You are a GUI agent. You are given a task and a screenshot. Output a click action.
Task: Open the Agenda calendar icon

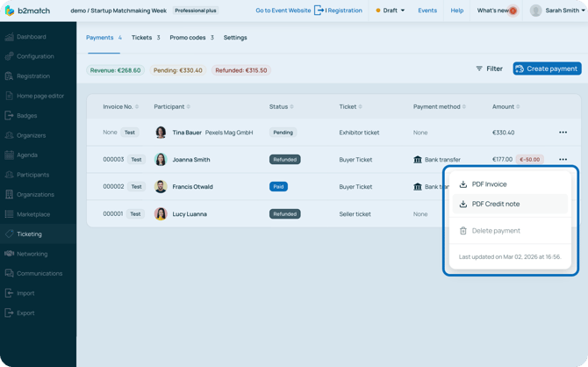(x=10, y=155)
